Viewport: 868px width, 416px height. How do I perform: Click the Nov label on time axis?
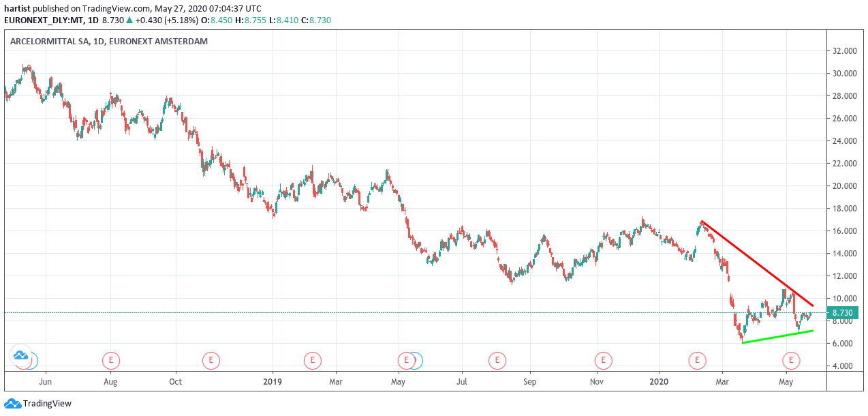coord(597,382)
